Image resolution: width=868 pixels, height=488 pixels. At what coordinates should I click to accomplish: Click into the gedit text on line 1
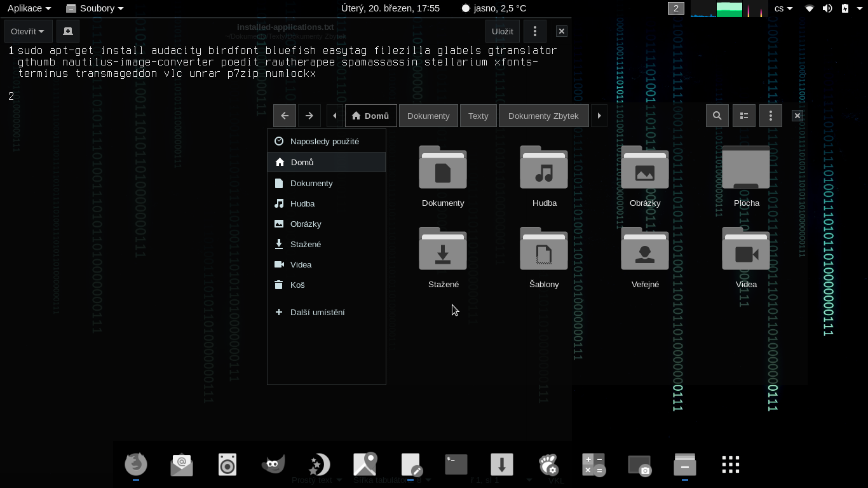[287, 62]
